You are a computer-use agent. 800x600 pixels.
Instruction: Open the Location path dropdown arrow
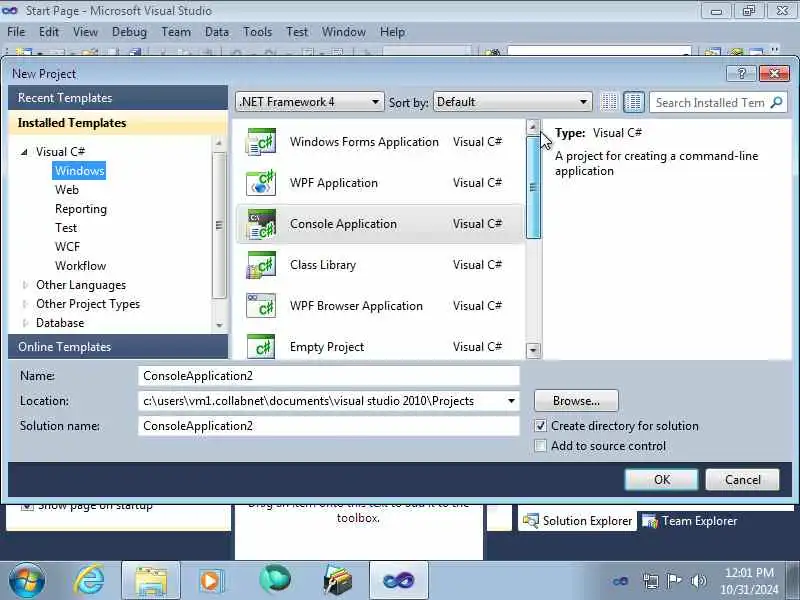click(511, 401)
